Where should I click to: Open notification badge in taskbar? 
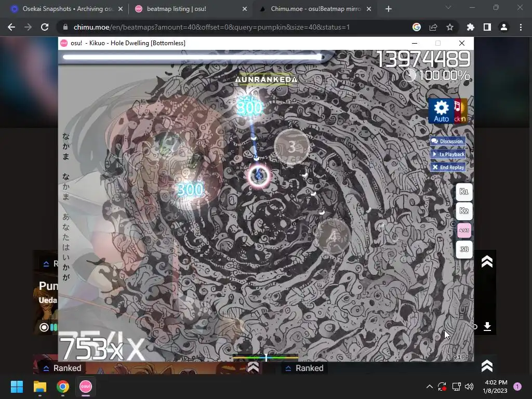pos(517,387)
